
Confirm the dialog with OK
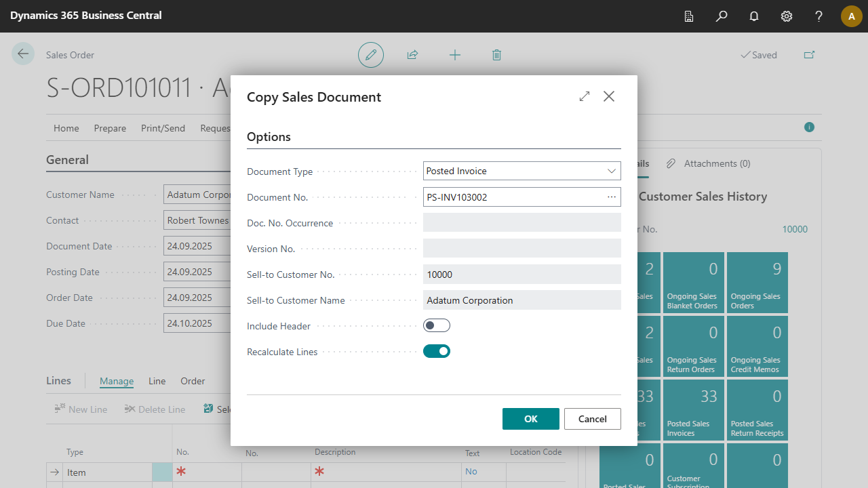point(530,419)
